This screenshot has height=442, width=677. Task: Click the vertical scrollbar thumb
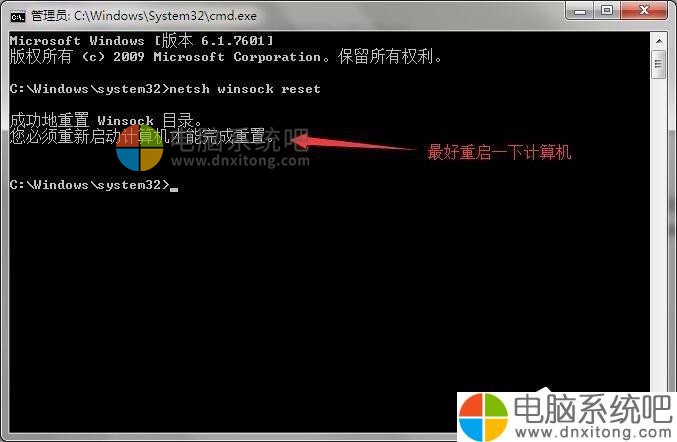[659, 64]
